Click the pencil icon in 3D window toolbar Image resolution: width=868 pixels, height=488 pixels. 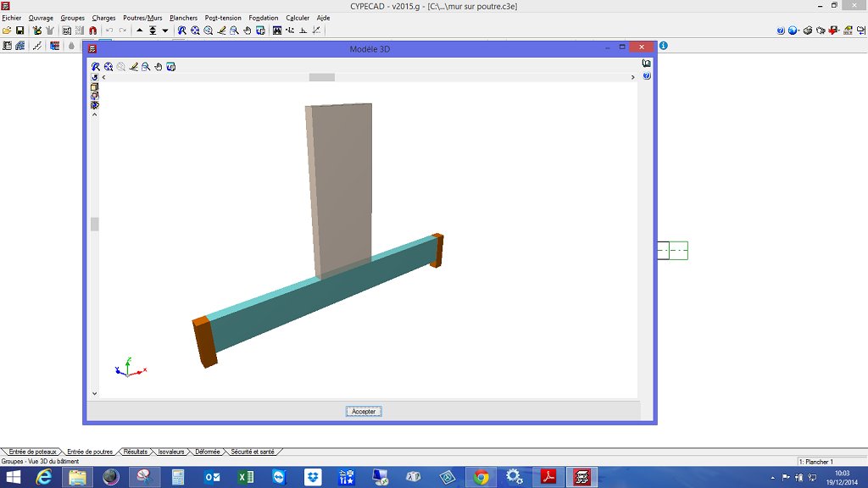point(133,66)
